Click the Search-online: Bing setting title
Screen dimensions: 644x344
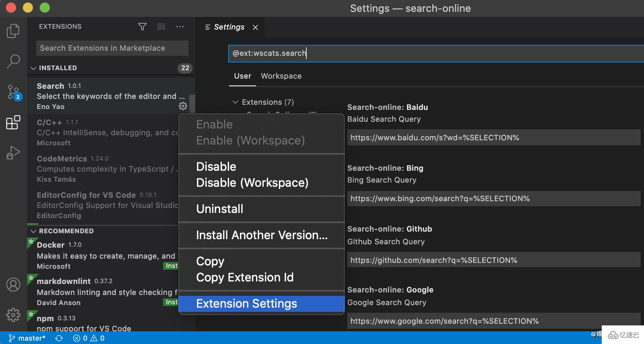point(385,168)
